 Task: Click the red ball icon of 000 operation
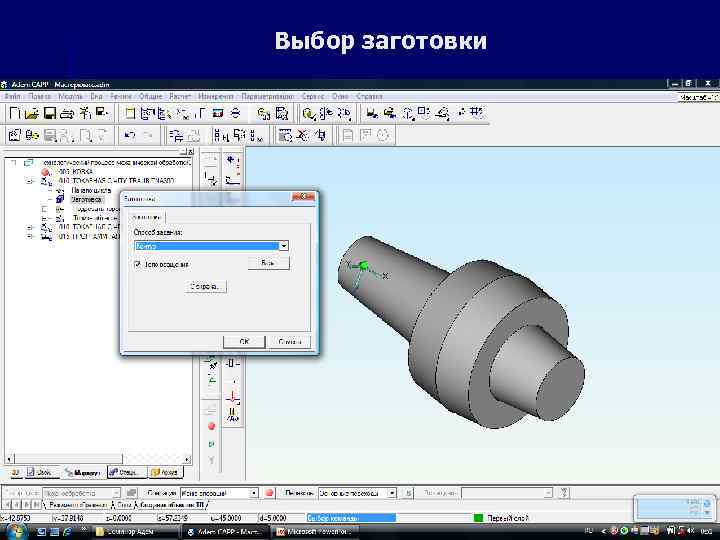coord(45,172)
